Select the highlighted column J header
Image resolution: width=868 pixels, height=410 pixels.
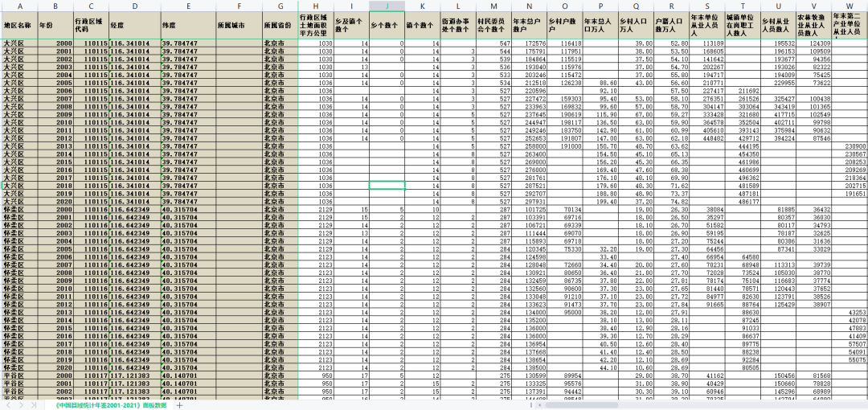(387, 6)
